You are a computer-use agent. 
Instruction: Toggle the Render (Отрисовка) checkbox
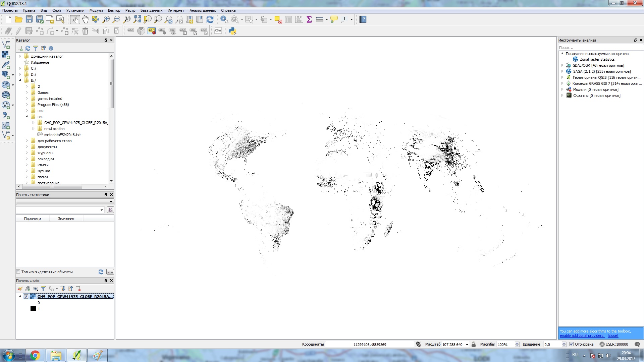coord(571,344)
